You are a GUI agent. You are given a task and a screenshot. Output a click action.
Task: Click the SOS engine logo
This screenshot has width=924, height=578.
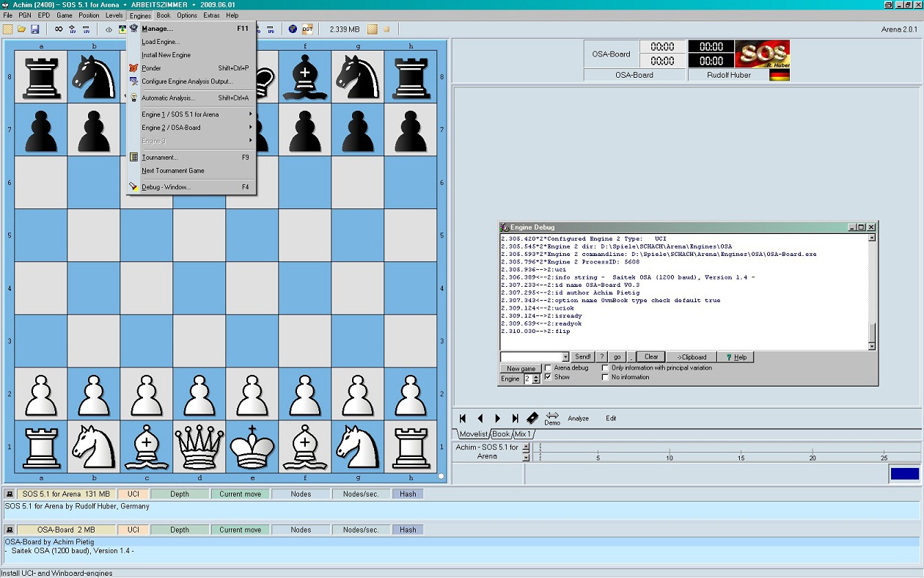pos(762,54)
